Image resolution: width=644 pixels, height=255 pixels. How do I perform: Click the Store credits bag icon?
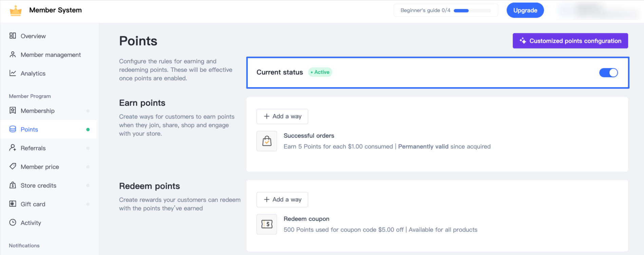point(13,185)
